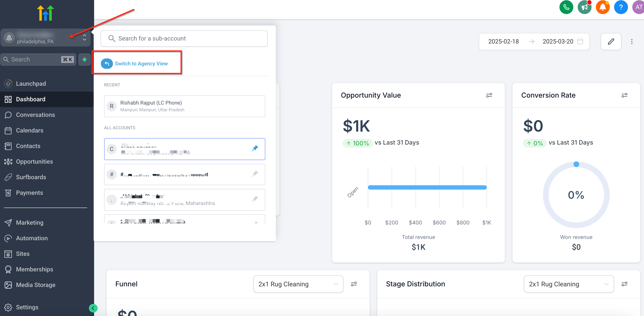
Task: Click the green lightning quick actions icon
Action: [x=85, y=59]
